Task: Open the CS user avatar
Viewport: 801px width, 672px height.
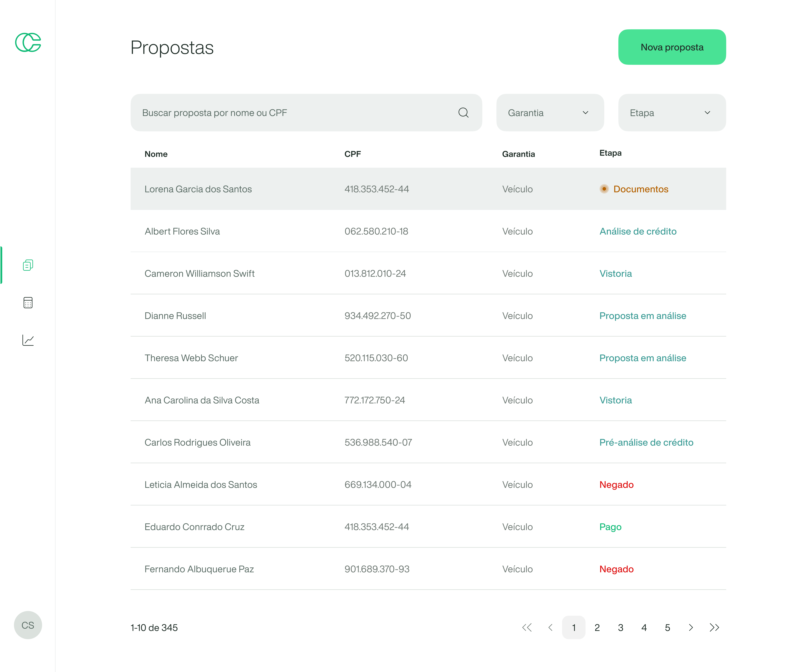Action: [28, 625]
